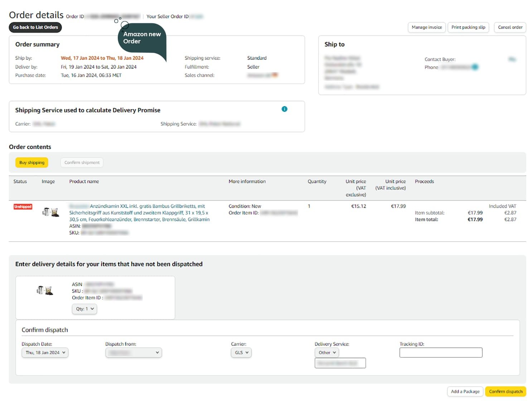This screenshot has height=401, width=532.
Task: Click Print packing slip
Action: (x=468, y=27)
